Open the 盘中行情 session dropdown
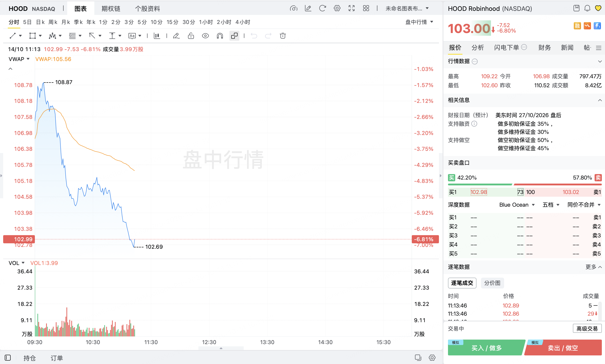 click(x=419, y=22)
